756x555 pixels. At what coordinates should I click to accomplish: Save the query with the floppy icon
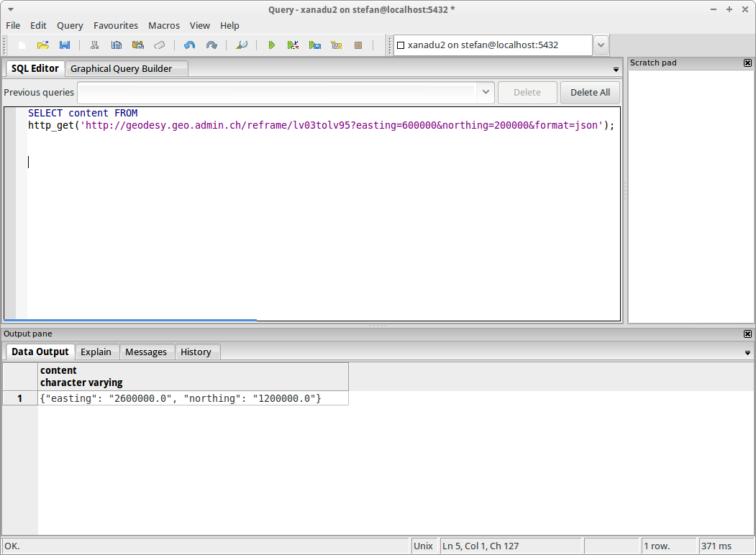pyautogui.click(x=65, y=45)
